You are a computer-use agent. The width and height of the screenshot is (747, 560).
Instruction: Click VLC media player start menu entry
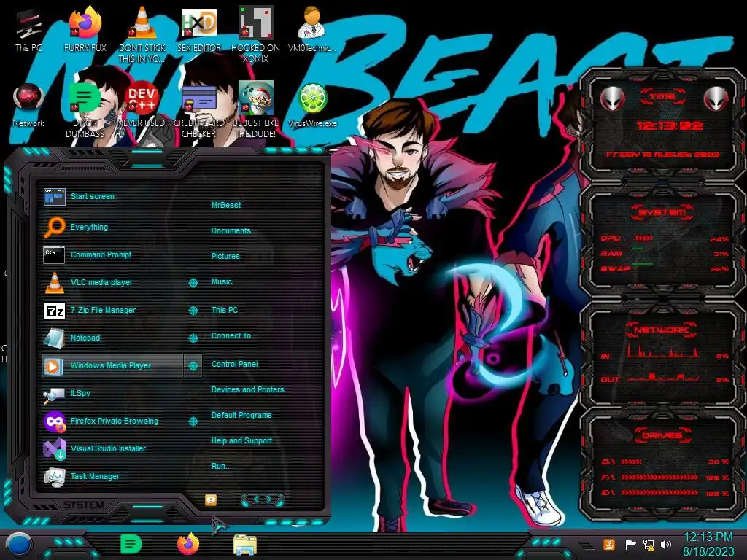[x=102, y=282]
